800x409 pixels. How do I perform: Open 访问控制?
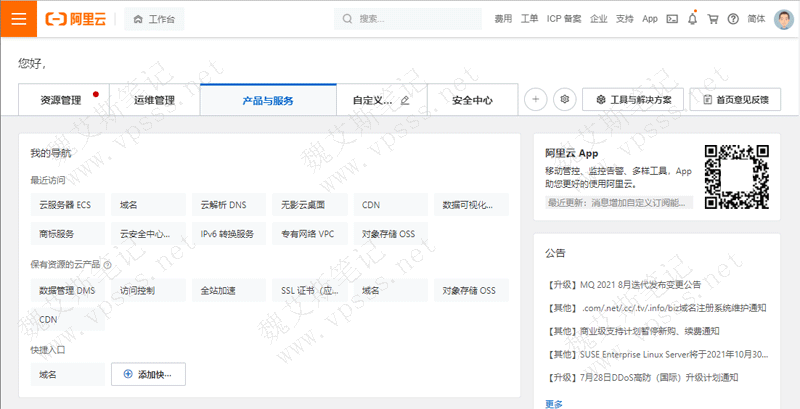[x=148, y=291]
